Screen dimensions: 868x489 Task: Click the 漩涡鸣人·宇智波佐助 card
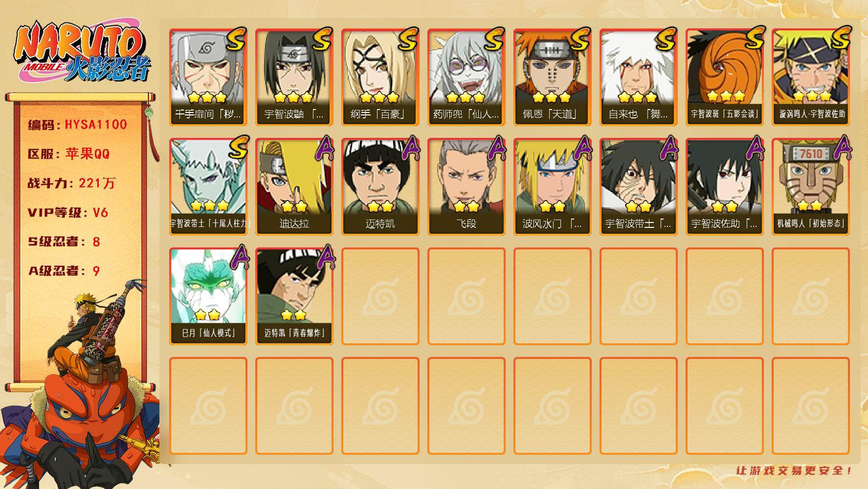click(x=810, y=77)
